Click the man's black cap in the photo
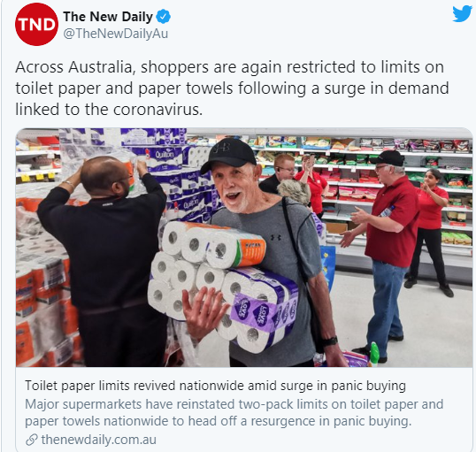The image size is (476, 452). (228, 154)
